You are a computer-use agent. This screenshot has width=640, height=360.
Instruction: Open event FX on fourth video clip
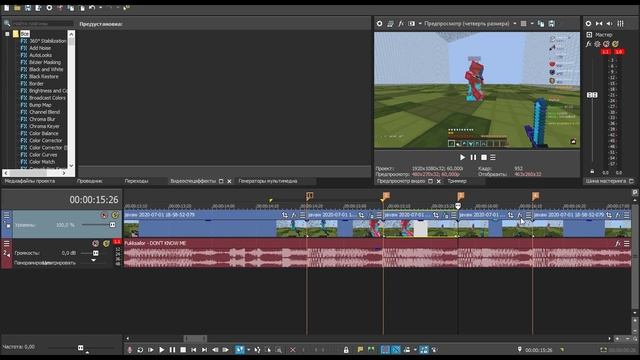coord(520,215)
